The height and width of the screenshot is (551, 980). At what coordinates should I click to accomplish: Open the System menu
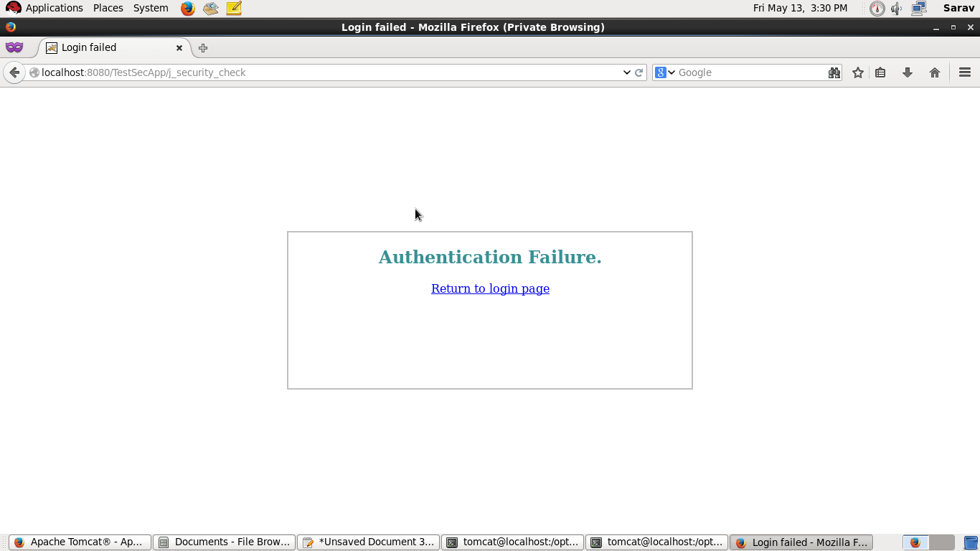pyautogui.click(x=151, y=8)
